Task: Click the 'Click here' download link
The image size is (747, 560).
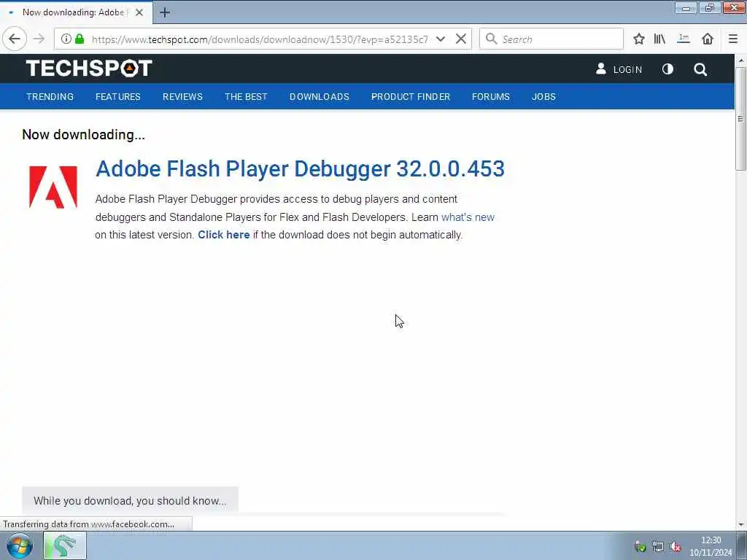Action: coord(223,235)
